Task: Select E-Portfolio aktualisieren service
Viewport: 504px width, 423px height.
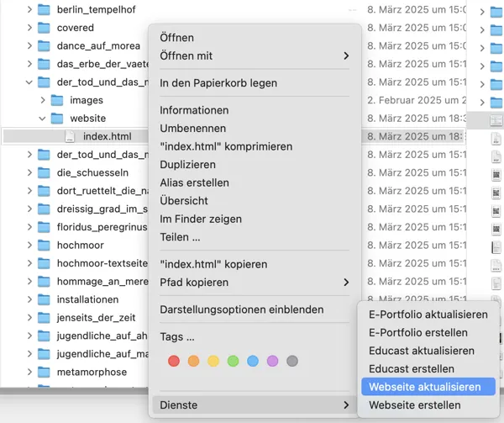Action: point(428,315)
